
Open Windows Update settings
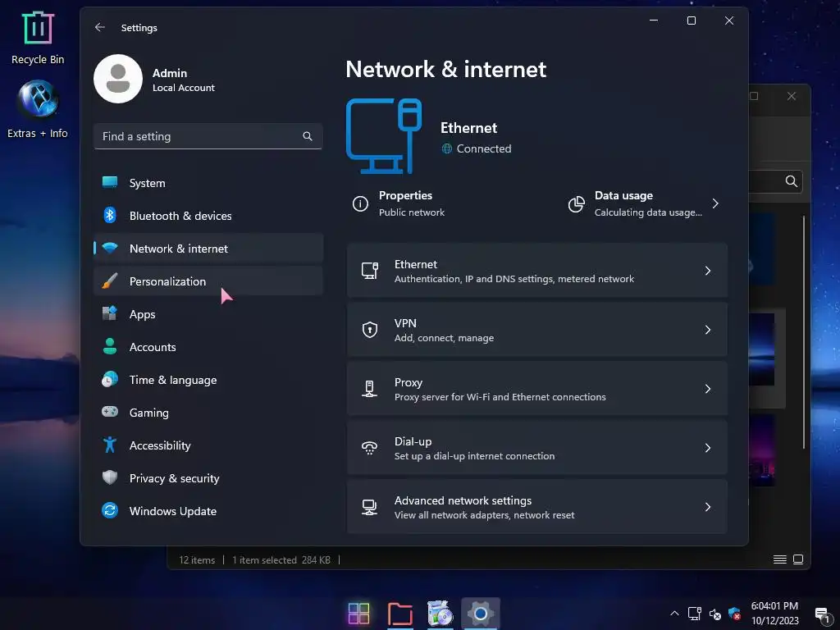pos(208,510)
